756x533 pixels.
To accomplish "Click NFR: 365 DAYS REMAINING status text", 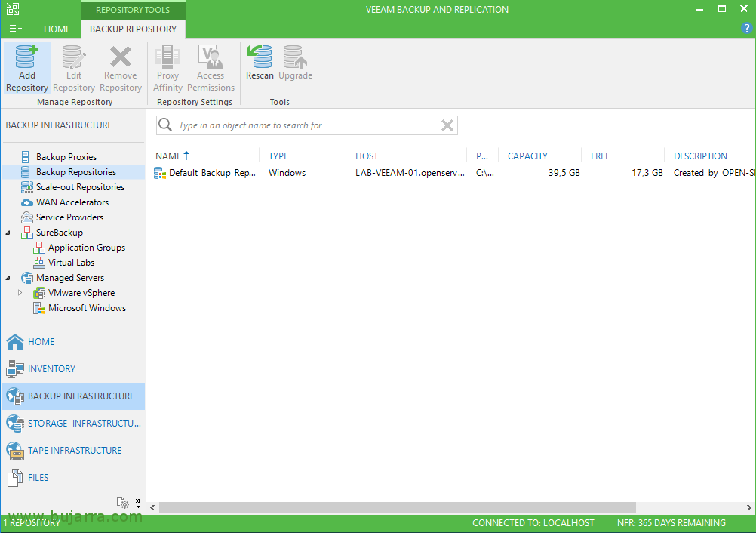I will point(671,523).
